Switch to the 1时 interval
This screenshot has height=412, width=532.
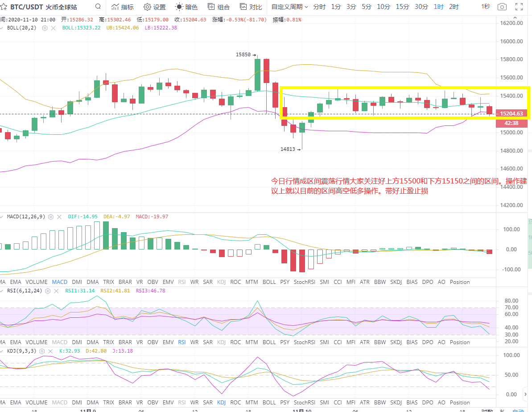(438, 7)
